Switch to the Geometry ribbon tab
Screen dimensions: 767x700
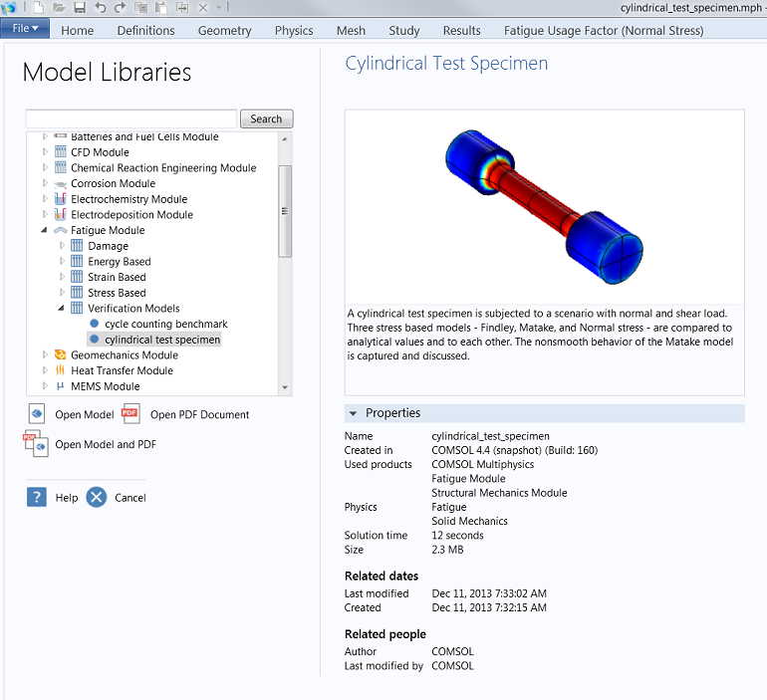[224, 30]
